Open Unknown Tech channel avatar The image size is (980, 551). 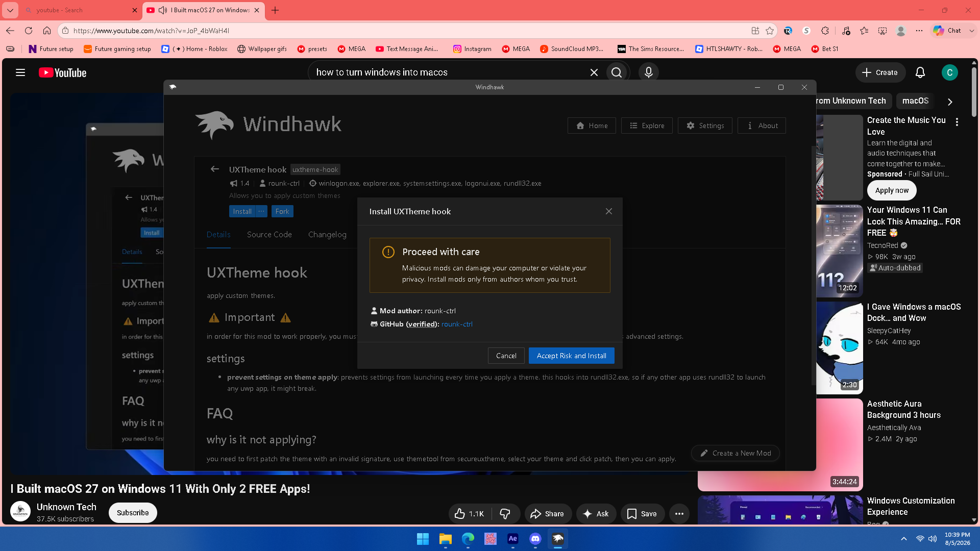20,512
